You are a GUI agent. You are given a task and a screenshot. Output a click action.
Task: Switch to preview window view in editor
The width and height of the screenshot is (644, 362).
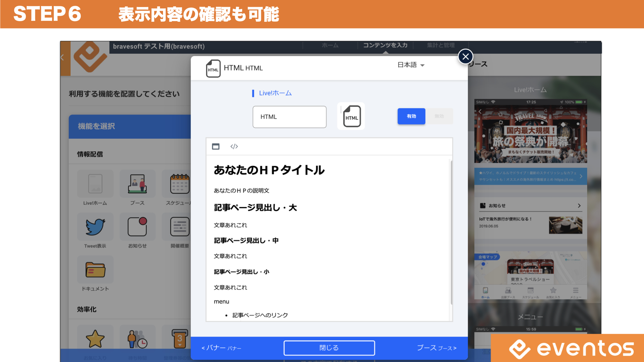tap(216, 146)
